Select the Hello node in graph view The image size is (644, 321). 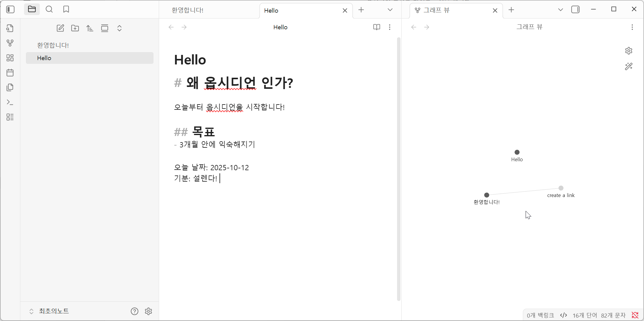tap(517, 152)
